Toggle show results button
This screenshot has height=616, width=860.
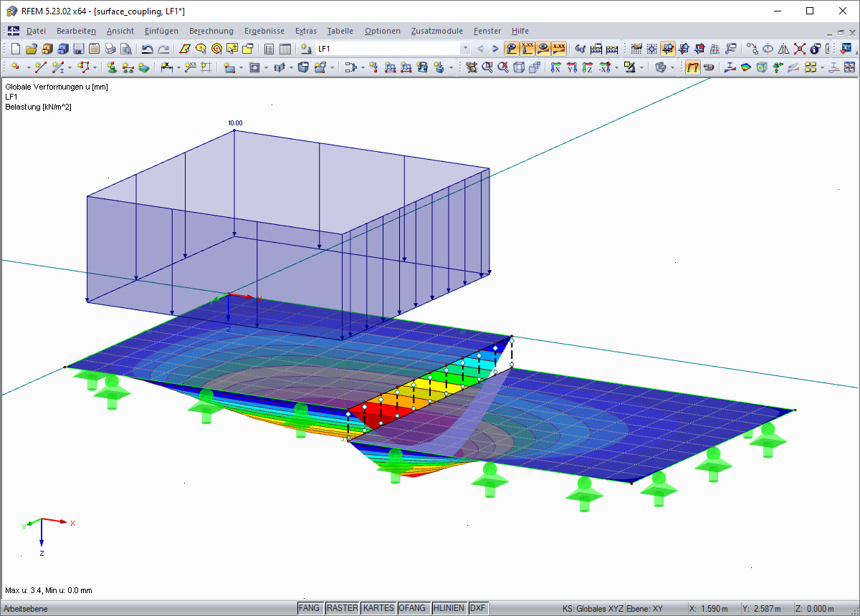click(512, 49)
